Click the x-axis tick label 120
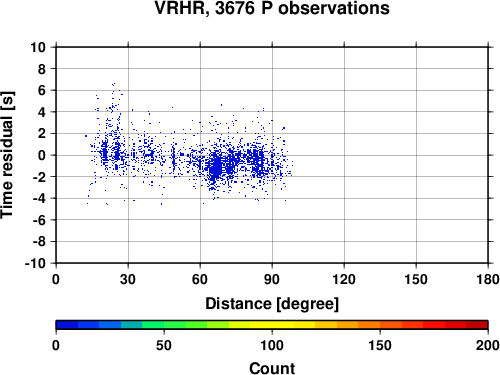Viewport: 500px width, 375px height. pyautogui.click(x=344, y=279)
